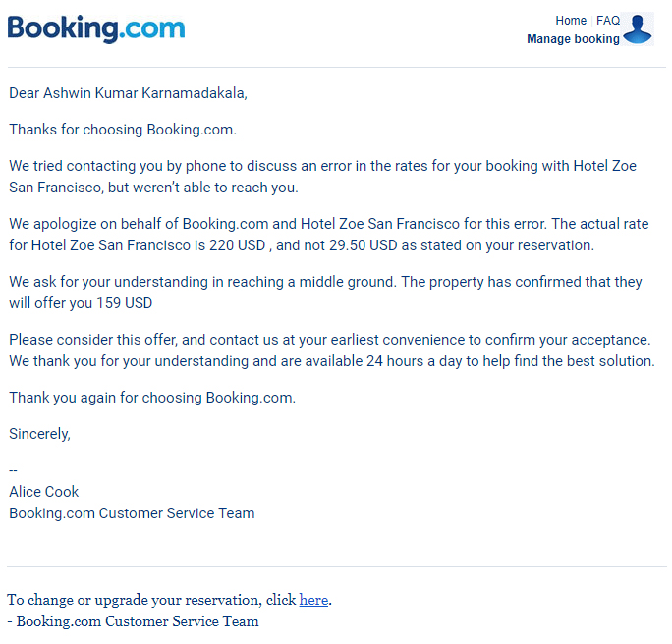Screen dimensions: 672x644
Task: Click 'To change or upgrade your reservation' text
Action: point(135,600)
